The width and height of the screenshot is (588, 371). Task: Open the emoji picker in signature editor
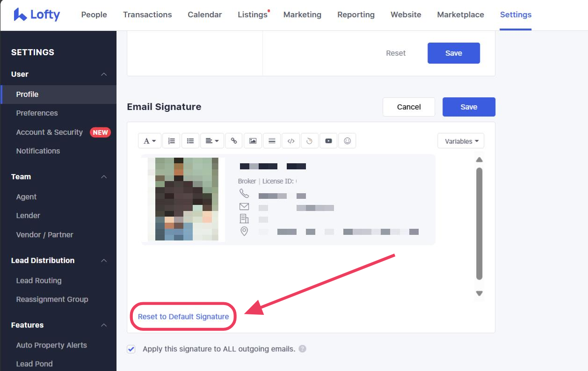[x=347, y=141]
